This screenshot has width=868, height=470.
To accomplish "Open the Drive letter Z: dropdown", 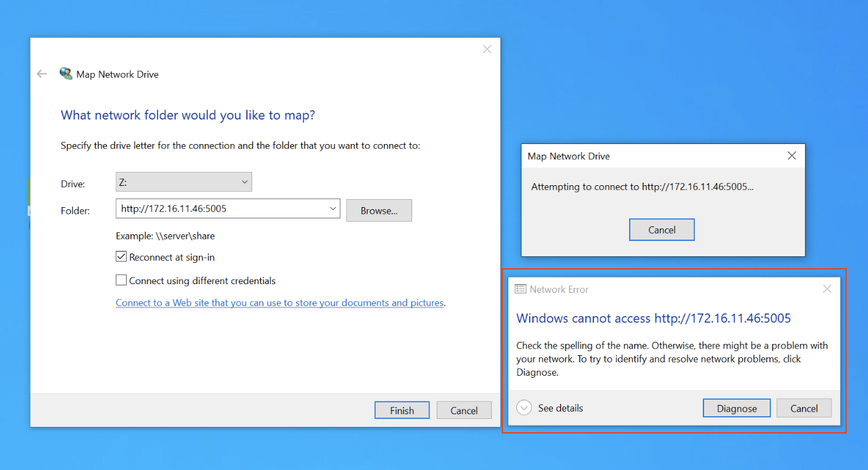I will [183, 182].
